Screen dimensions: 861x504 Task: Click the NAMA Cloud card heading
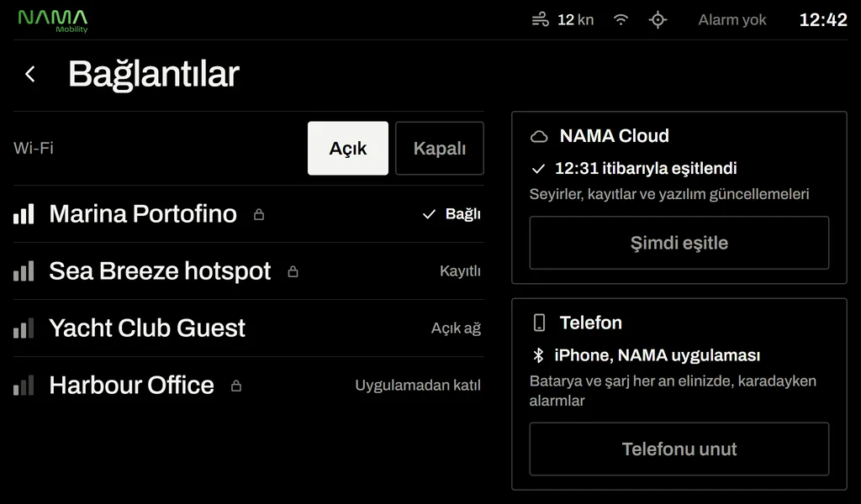pos(614,136)
